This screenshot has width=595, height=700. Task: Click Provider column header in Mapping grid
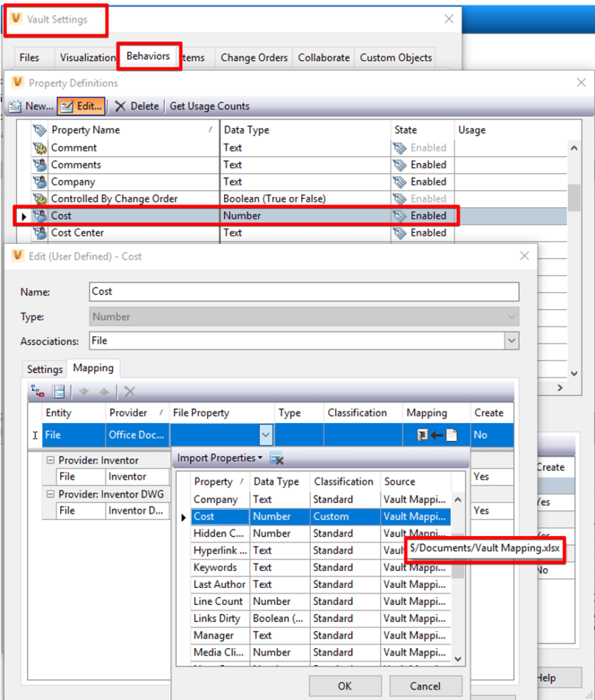point(137,413)
